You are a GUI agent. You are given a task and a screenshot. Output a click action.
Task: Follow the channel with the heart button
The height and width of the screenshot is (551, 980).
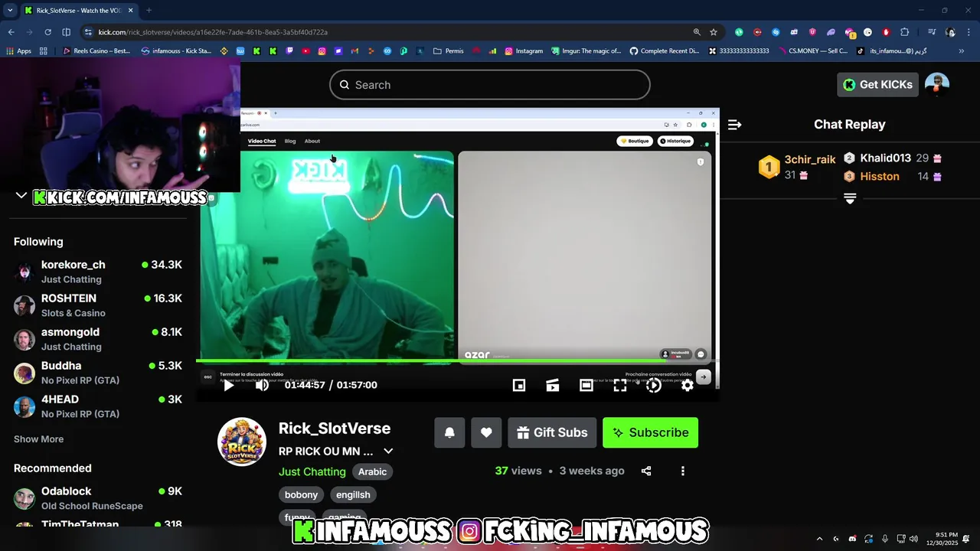[486, 432]
